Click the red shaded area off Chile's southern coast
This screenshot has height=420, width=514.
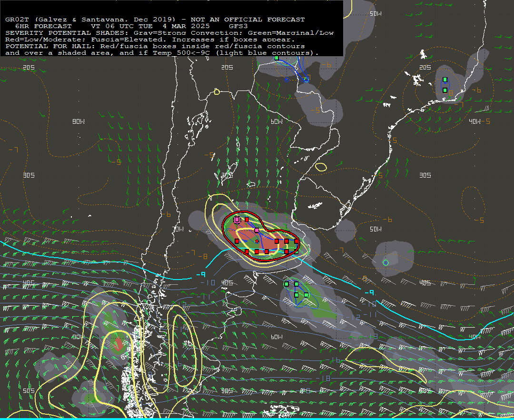coord(119,344)
